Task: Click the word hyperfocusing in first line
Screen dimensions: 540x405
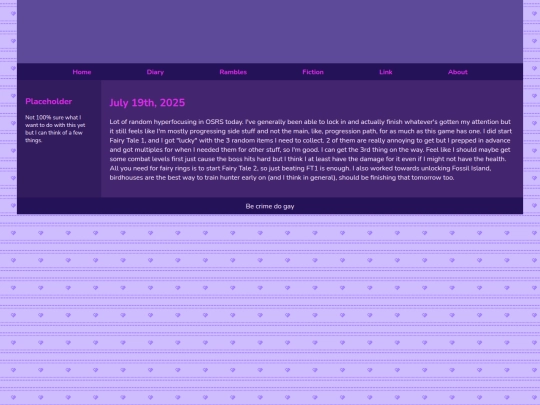Action: (x=175, y=122)
